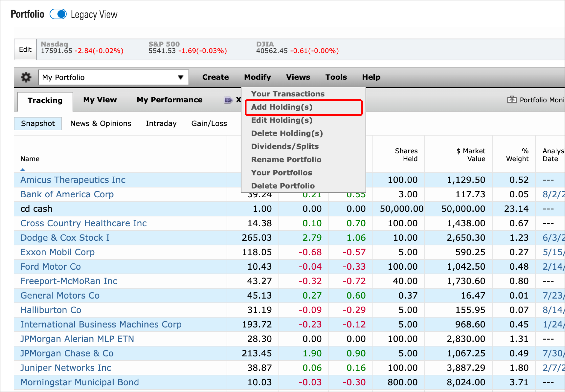This screenshot has width=565, height=392.
Task: Click the Analysis Date column header
Action: (x=553, y=155)
